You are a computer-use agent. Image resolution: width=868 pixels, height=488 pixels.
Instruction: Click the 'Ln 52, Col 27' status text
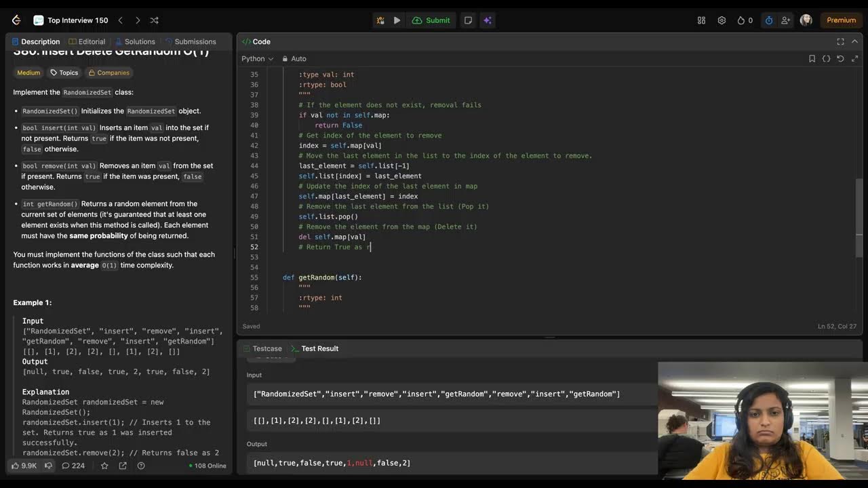837,327
